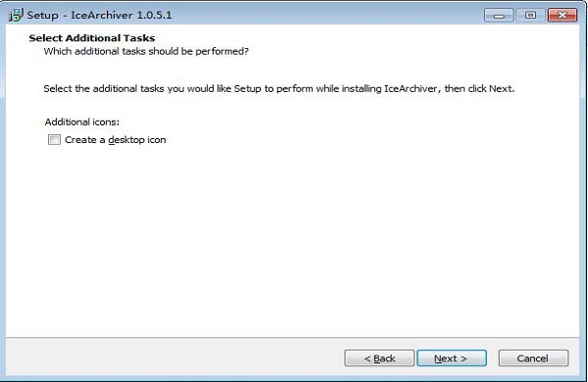The height and width of the screenshot is (382, 588).
Task: Click the 'Create a desktop icon' label text
Action: coord(115,140)
